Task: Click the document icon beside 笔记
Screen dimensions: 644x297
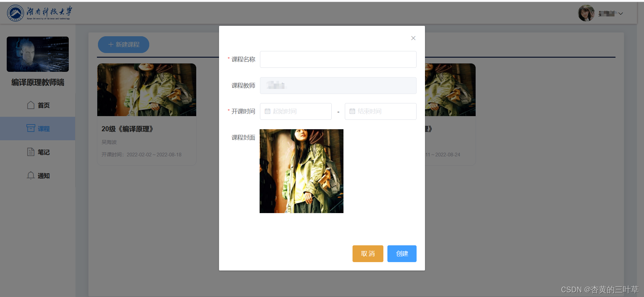Action: click(31, 152)
